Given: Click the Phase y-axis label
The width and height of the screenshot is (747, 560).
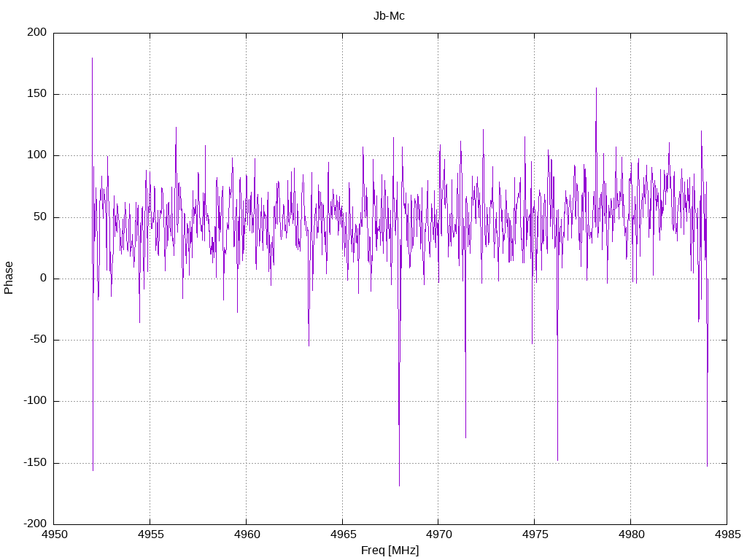Looking at the screenshot, I should click(9, 278).
